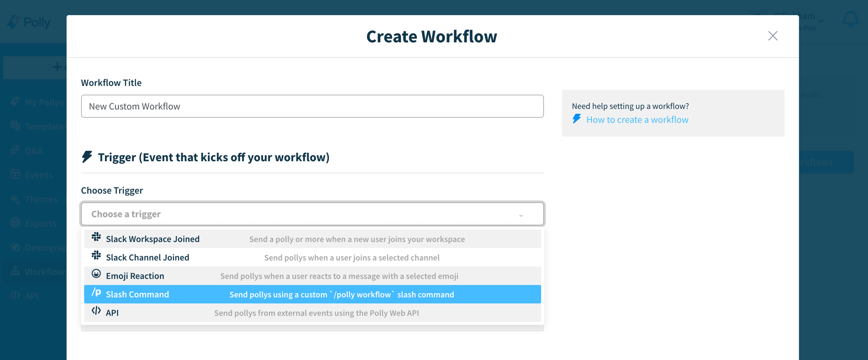Open Q&A in the background sidebar
Viewport: 868px width, 360px height.
click(x=27, y=151)
